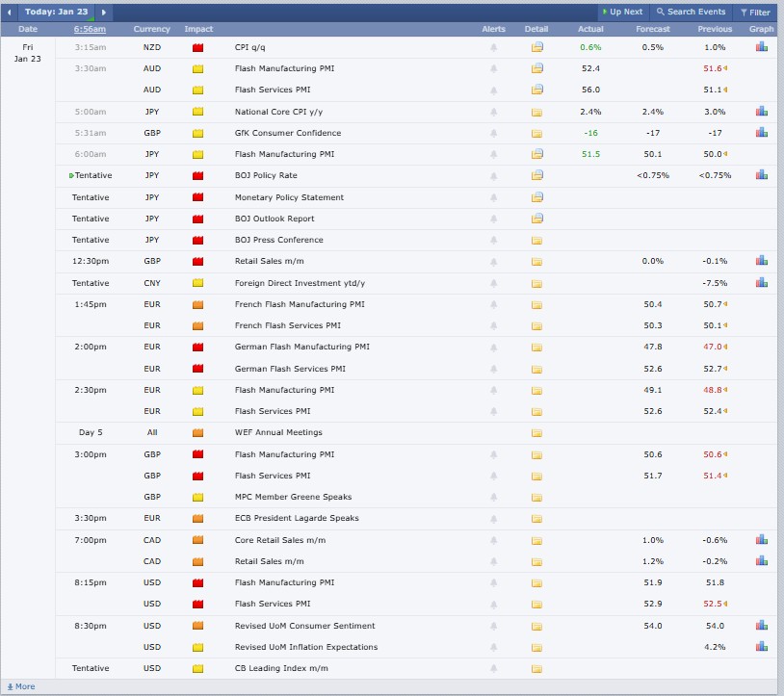Toggle the alert bell for GfK Consumer Confidence

tap(492, 132)
